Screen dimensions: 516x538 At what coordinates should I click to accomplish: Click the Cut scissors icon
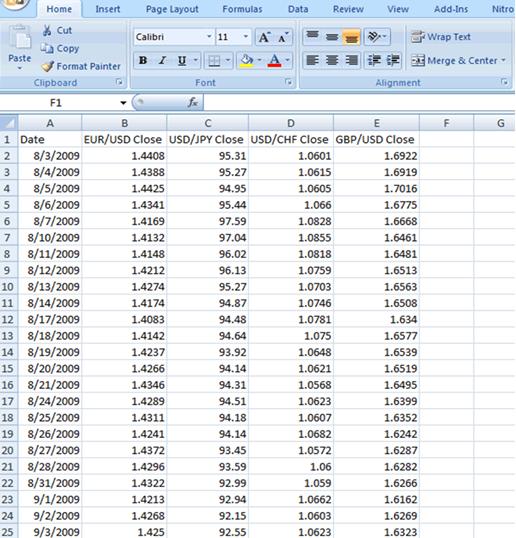point(47,30)
